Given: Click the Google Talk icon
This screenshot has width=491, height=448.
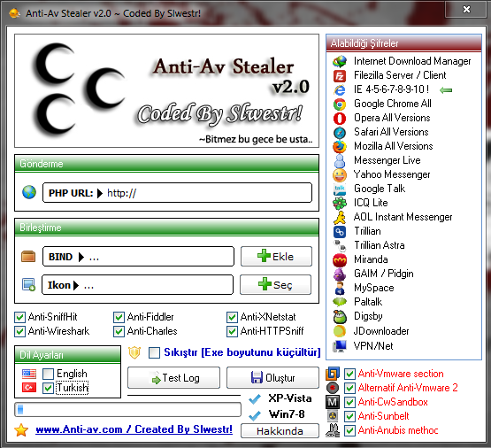Looking at the screenshot, I should [340, 189].
